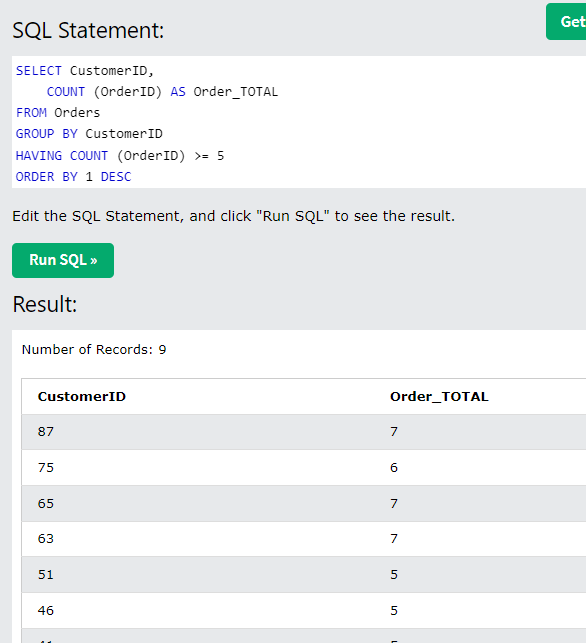This screenshot has width=586, height=643.
Task: Click the 'FROM Orders' line
Action: [58, 112]
